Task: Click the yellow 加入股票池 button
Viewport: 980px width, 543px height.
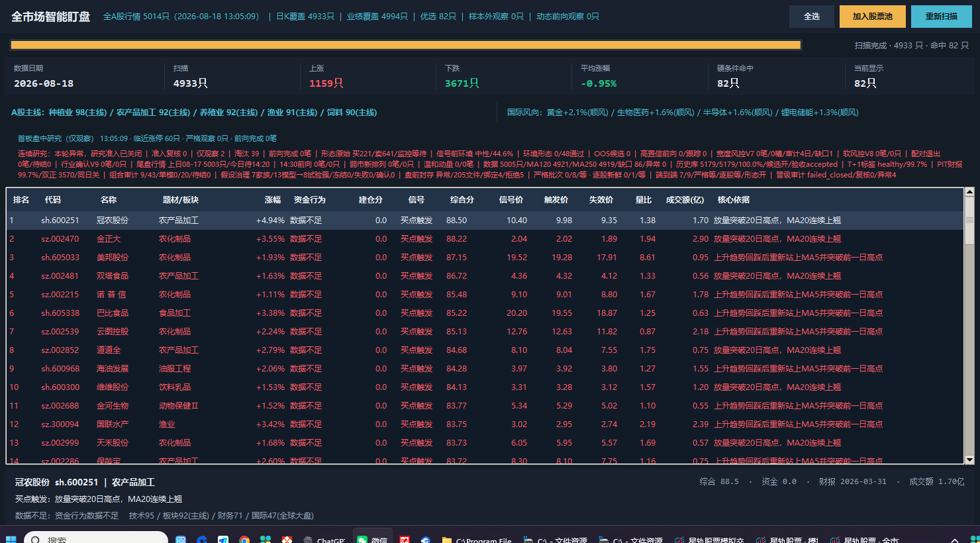Action: (x=873, y=17)
